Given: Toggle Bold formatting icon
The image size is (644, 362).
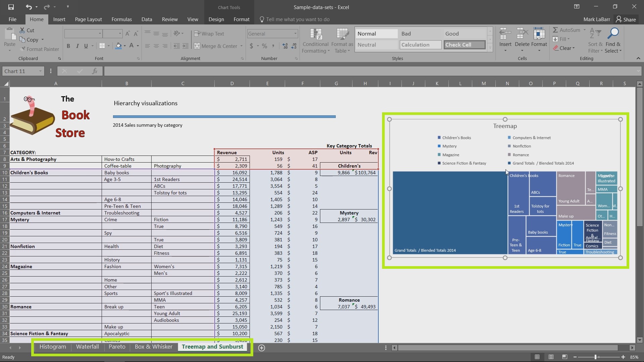Looking at the screenshot, I should pos(68,46).
